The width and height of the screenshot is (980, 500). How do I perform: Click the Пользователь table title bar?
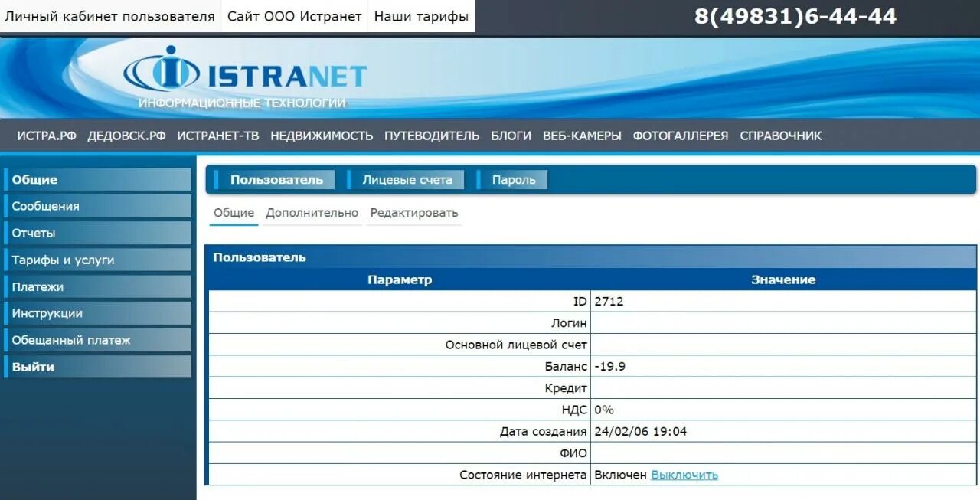click(x=591, y=257)
